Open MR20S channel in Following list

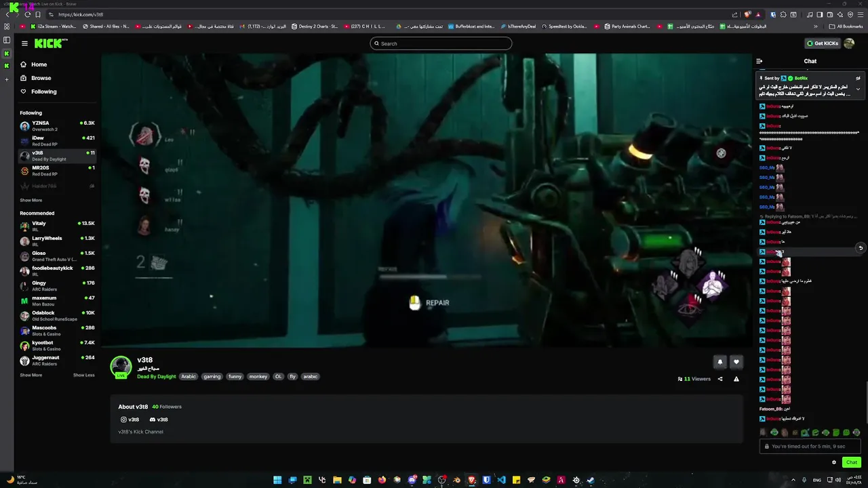(58, 171)
